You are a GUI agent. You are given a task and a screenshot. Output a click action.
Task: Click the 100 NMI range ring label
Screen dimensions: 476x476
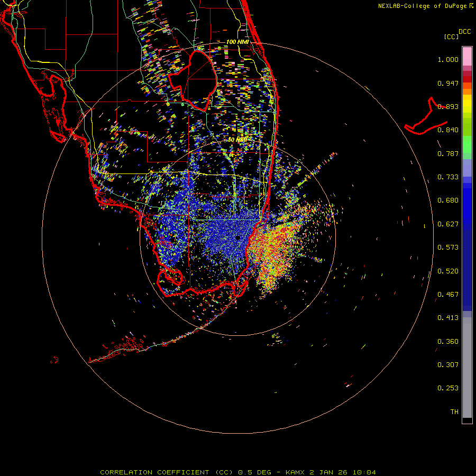(237, 42)
